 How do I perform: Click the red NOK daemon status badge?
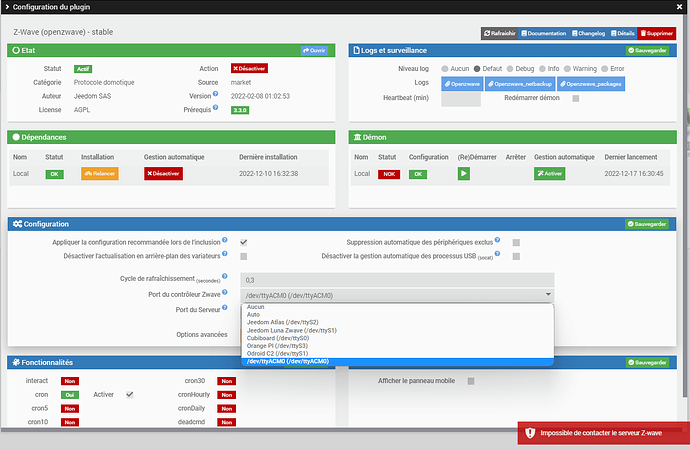(x=389, y=174)
